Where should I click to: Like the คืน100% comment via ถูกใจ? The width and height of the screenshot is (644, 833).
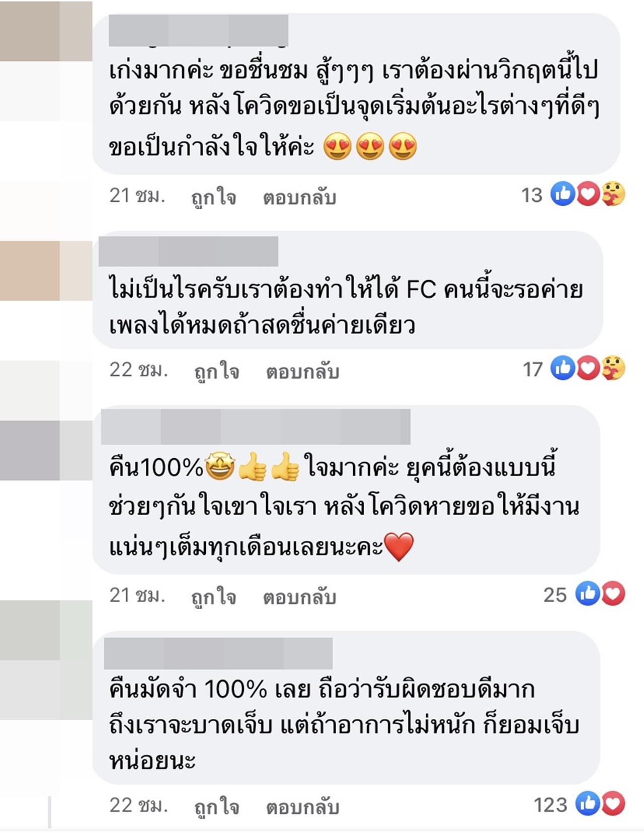point(214,597)
